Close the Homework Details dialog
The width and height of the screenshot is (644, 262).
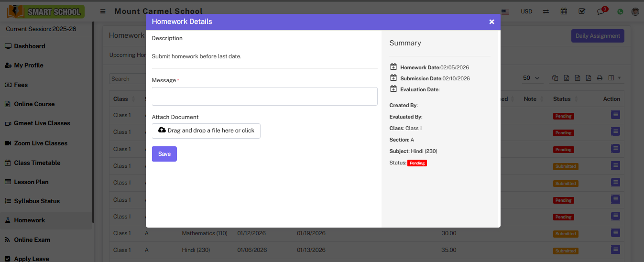(x=491, y=22)
